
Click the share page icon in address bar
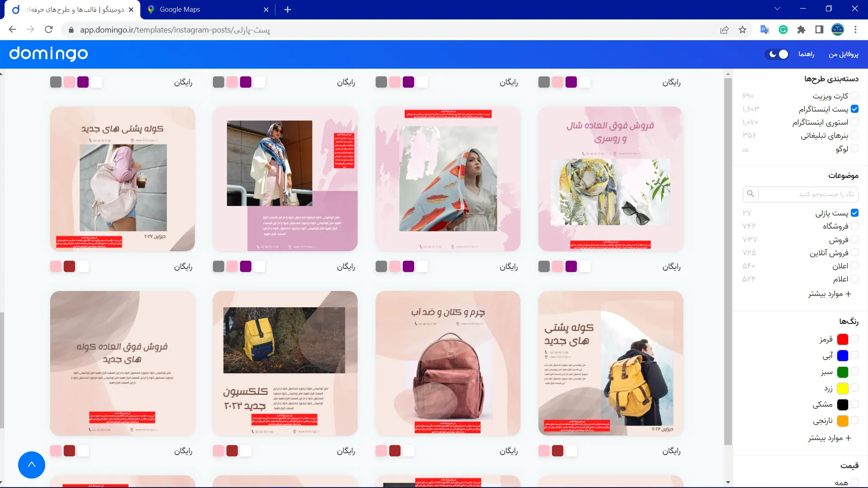(x=724, y=30)
